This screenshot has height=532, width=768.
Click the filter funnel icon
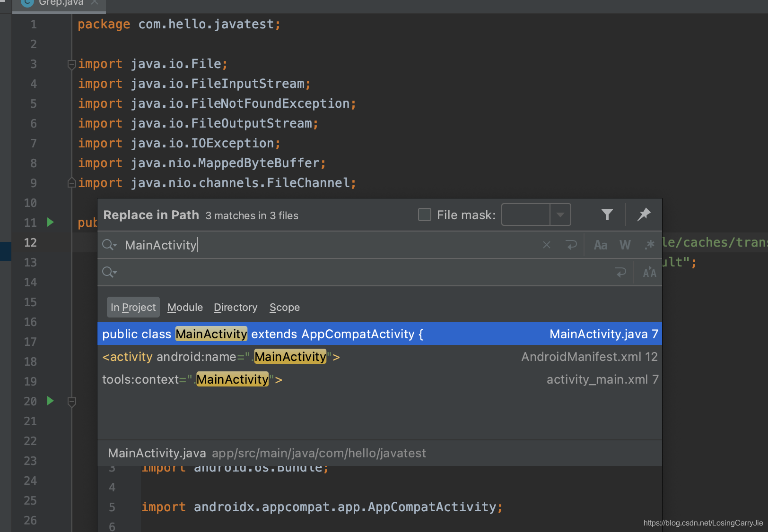tap(607, 215)
